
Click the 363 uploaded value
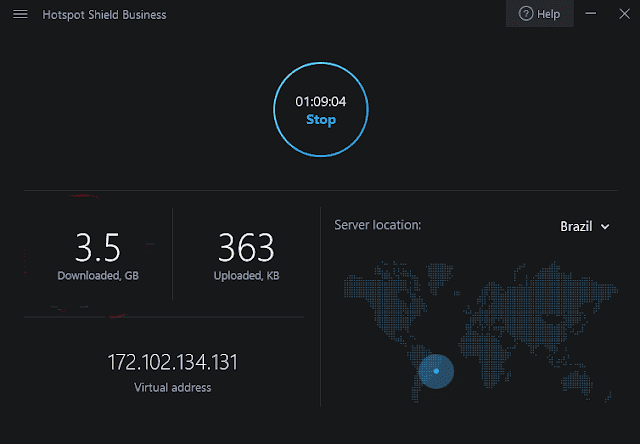point(246,247)
